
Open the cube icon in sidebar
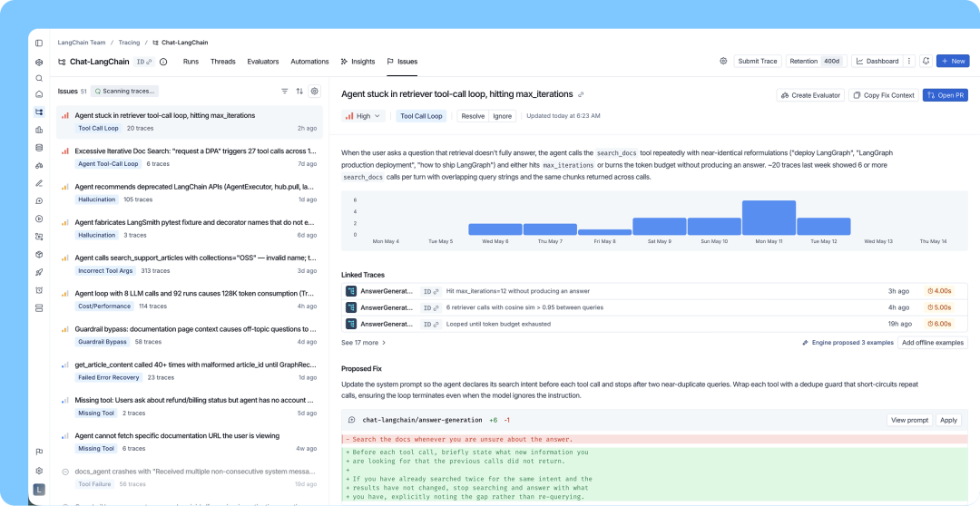point(39,254)
